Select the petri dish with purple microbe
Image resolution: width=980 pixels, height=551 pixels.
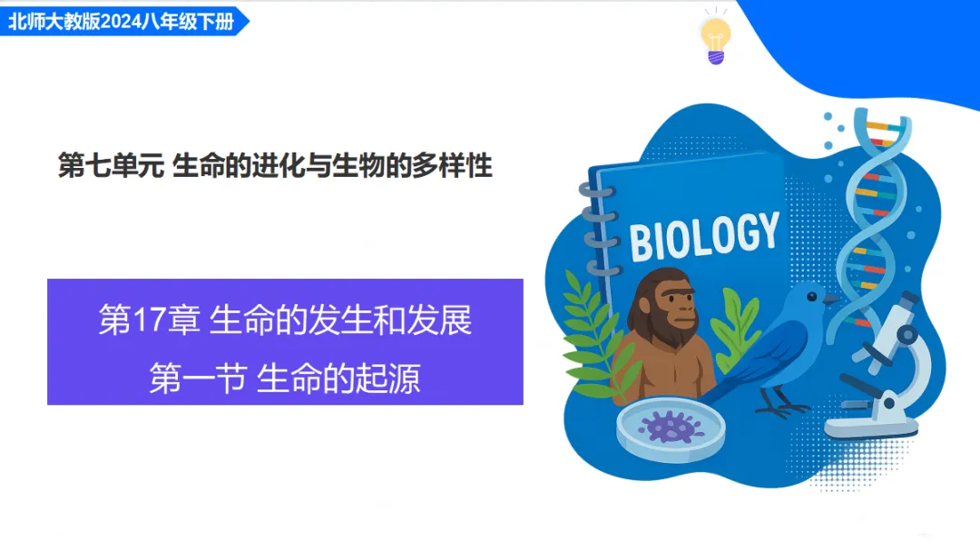coord(671,429)
